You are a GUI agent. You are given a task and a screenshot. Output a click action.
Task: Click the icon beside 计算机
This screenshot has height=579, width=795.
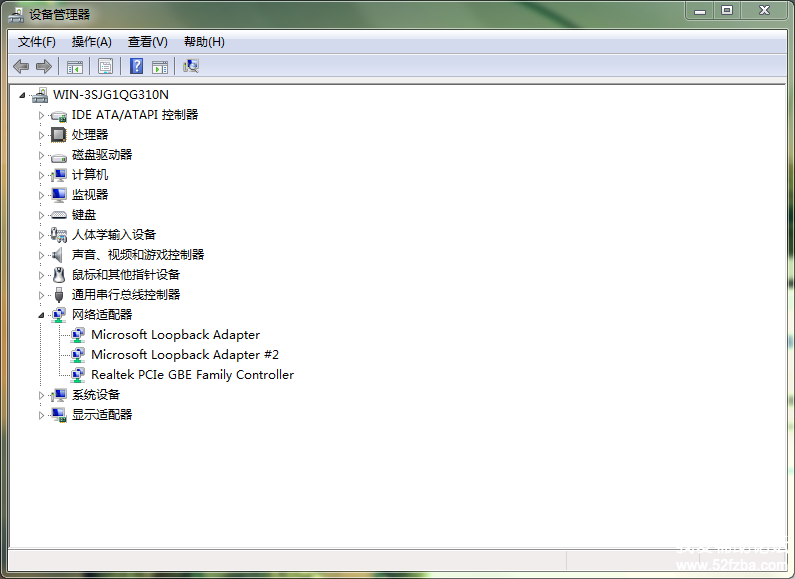coord(59,175)
